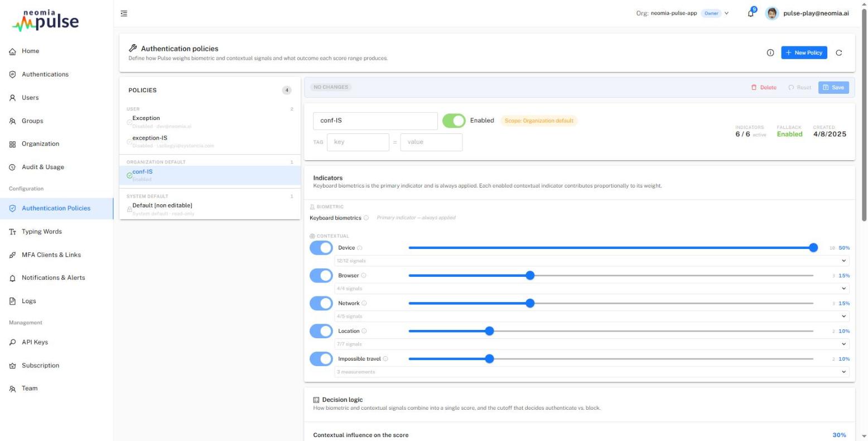This screenshot has height=441, width=868.
Task: Click info icon beside Browser indicator
Action: pos(364,275)
